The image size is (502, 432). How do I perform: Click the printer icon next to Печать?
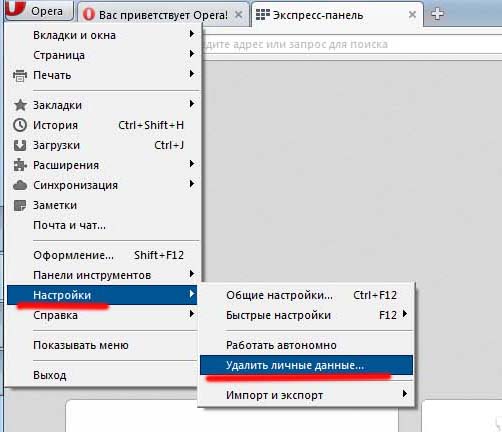tap(20, 75)
